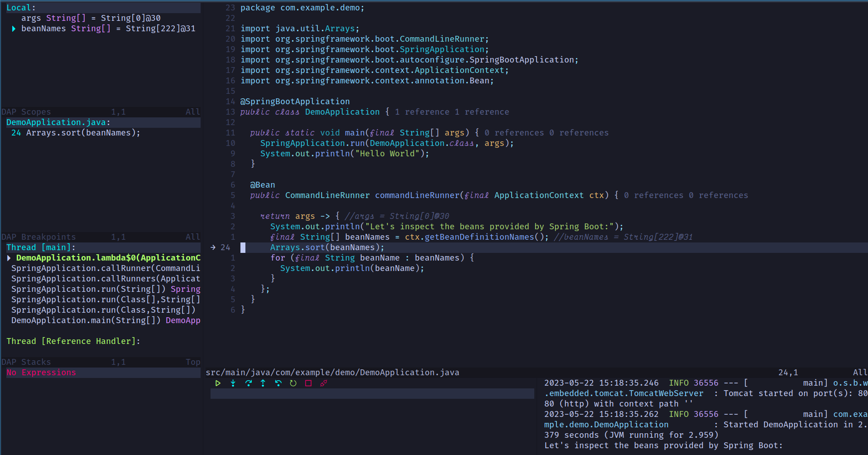Focus the DAP Breakpoints window status bar
Viewport: 868px width, 455px height.
click(101, 237)
